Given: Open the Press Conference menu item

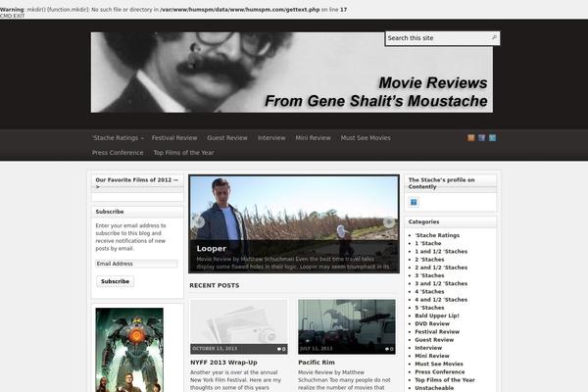Looking at the screenshot, I should point(118,153).
